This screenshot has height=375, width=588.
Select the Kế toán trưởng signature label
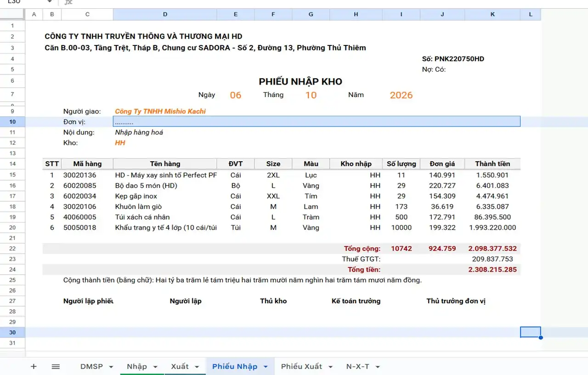click(x=356, y=301)
